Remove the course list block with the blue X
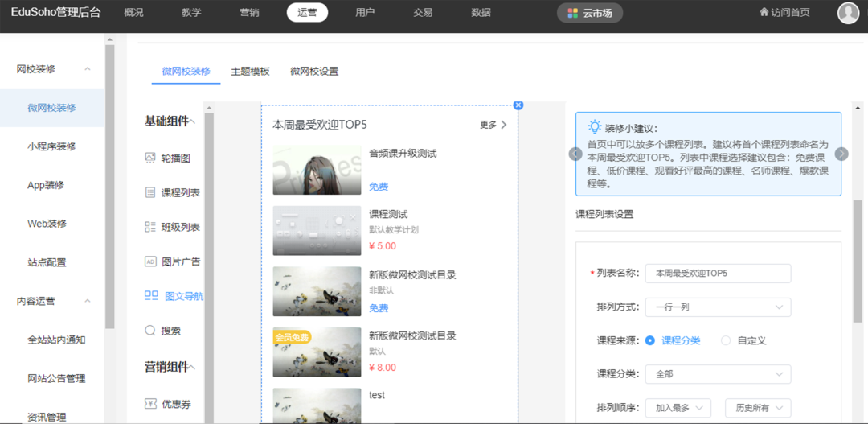 [518, 105]
